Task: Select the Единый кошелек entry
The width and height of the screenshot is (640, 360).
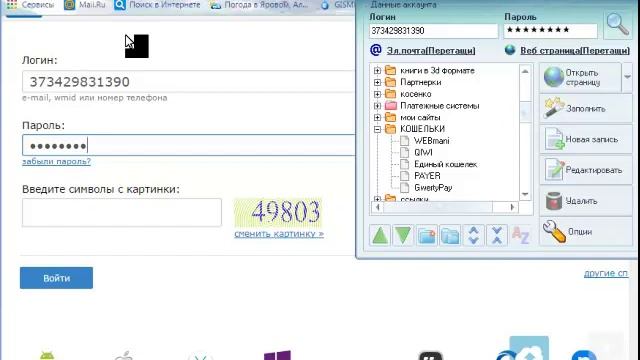Action: (x=445, y=164)
